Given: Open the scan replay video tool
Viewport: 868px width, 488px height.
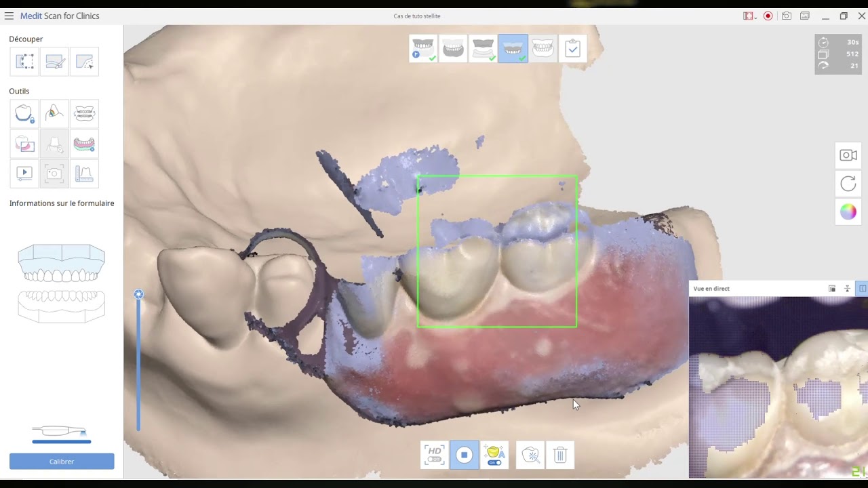Looking at the screenshot, I should pyautogui.click(x=24, y=174).
